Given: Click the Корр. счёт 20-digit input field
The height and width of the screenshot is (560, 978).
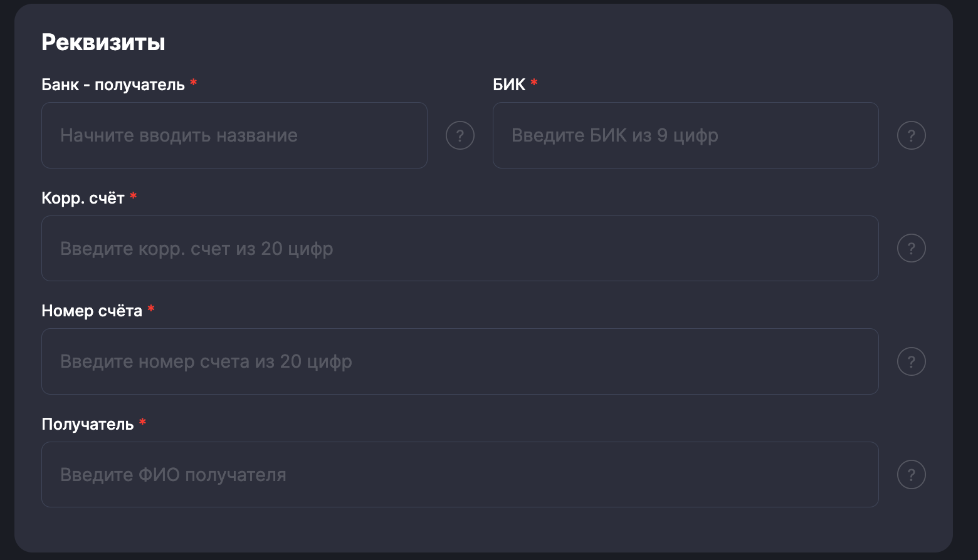Looking at the screenshot, I should 460,249.
